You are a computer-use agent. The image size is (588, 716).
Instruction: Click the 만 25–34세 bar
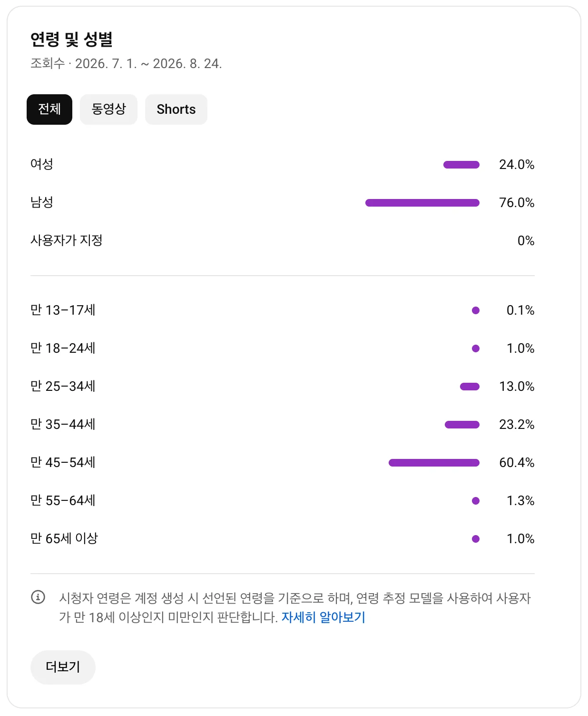470,387
